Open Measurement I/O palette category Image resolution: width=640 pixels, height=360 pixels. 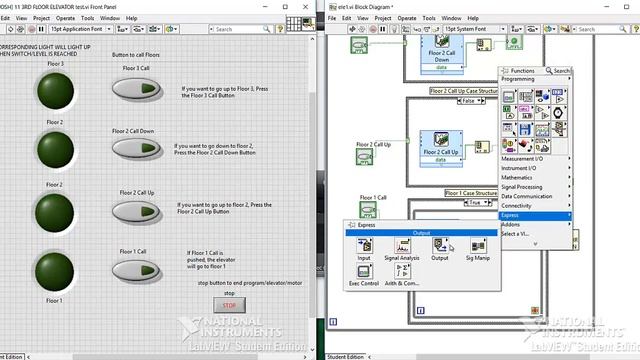(536, 158)
